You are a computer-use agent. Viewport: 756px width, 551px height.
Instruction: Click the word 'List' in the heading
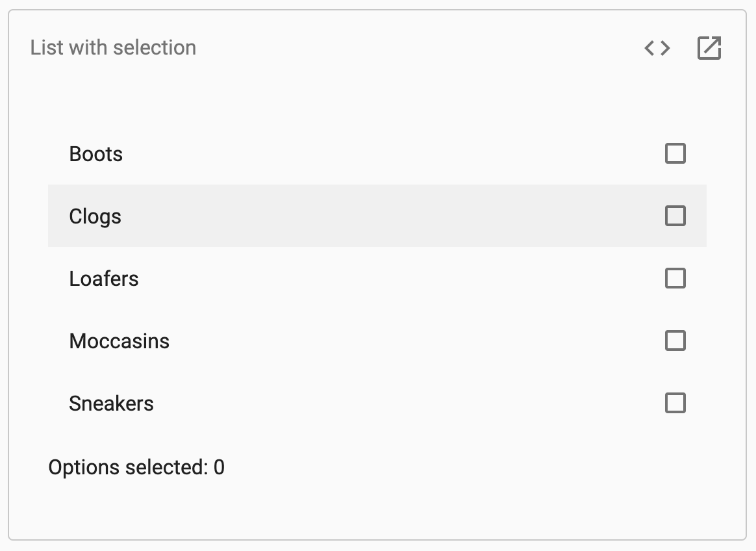tap(47, 48)
